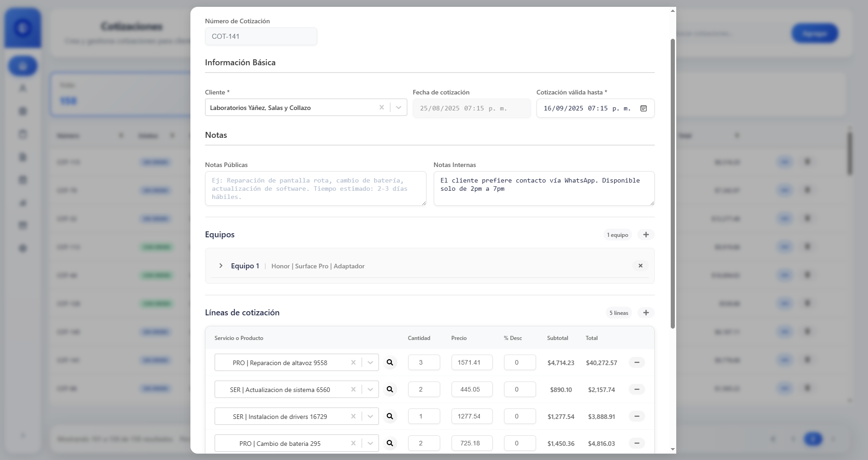Viewport: 868px width, 460px height.
Task: Remove Equipo 1 using its X icon
Action: point(640,266)
